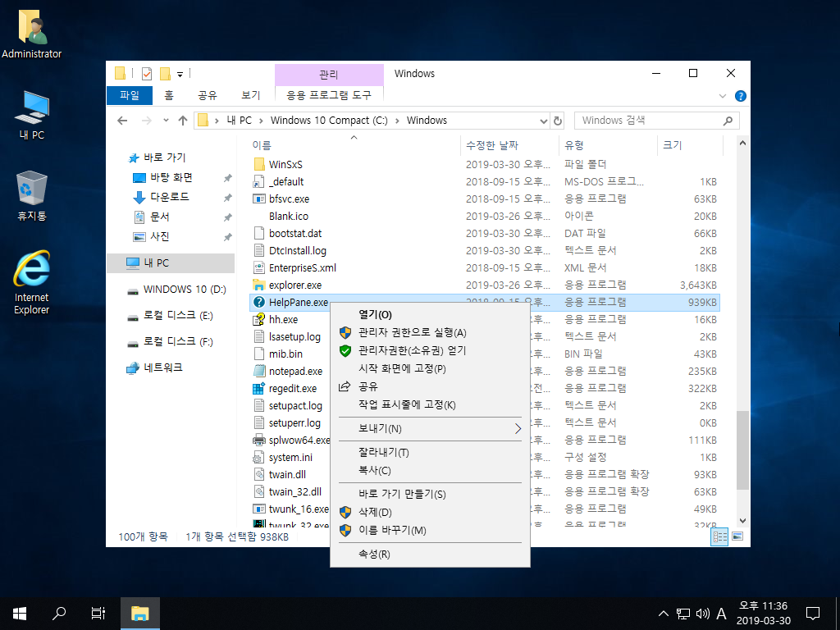Image resolution: width=840 pixels, height=630 pixels.
Task: Select the twain.dll file
Action: point(287,475)
